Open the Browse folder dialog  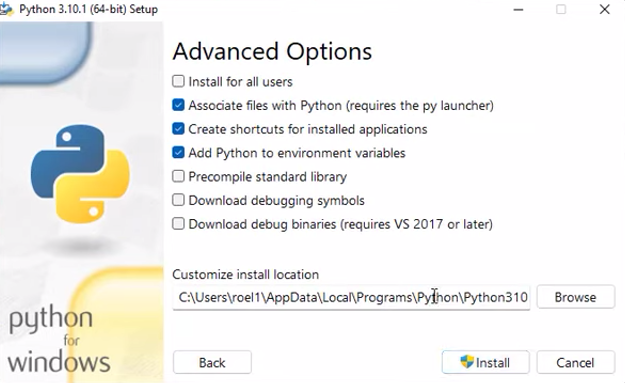pos(576,297)
